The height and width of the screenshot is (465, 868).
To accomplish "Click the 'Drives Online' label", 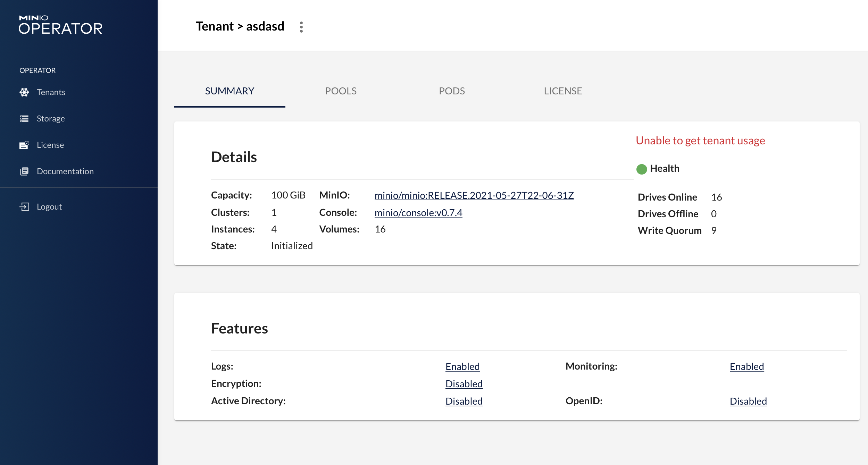I will (x=667, y=197).
